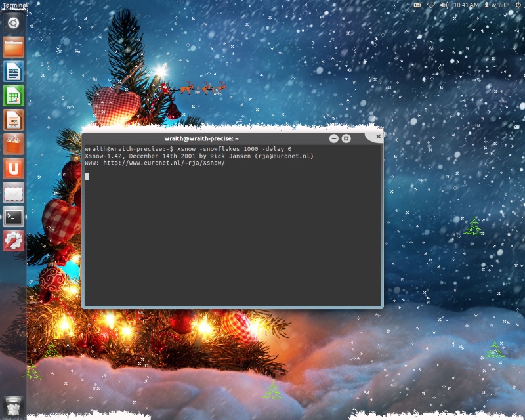Open LibreOffice Calc from the launcher
This screenshot has width=525, height=420.
(x=13, y=96)
